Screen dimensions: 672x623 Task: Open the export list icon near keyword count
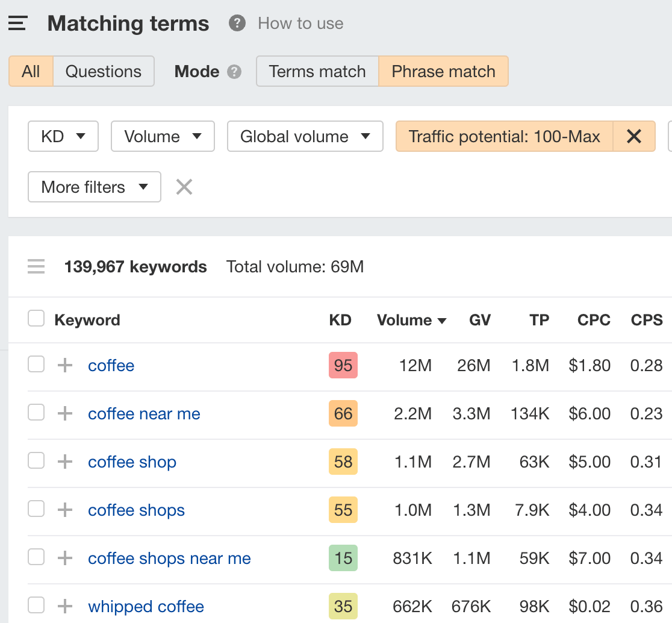coord(36,266)
